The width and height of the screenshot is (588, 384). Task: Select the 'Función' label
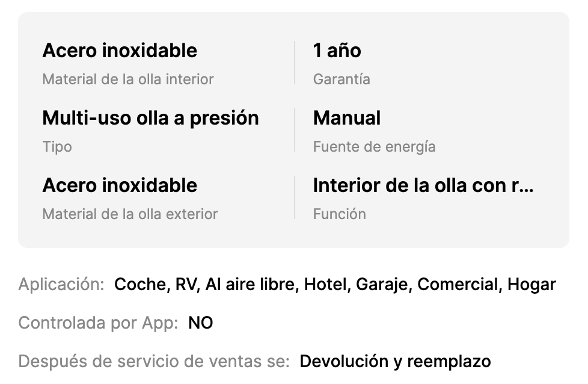point(339,214)
